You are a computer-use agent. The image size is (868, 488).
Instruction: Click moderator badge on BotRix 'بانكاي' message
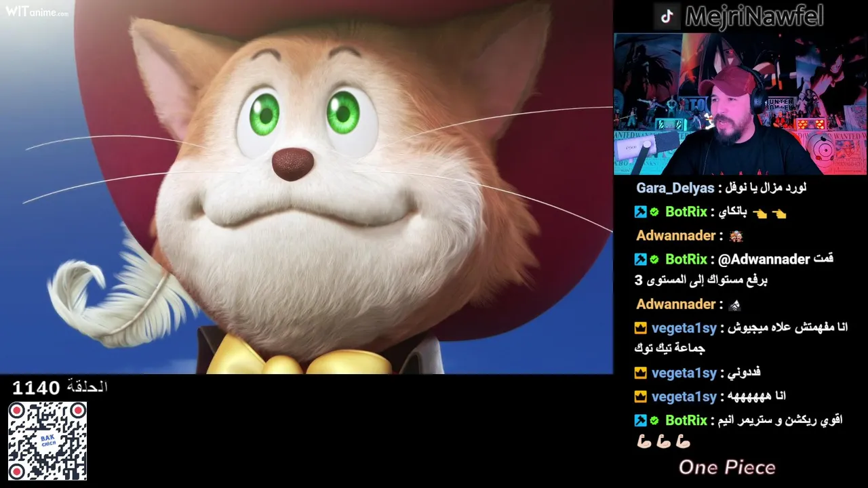coord(640,212)
